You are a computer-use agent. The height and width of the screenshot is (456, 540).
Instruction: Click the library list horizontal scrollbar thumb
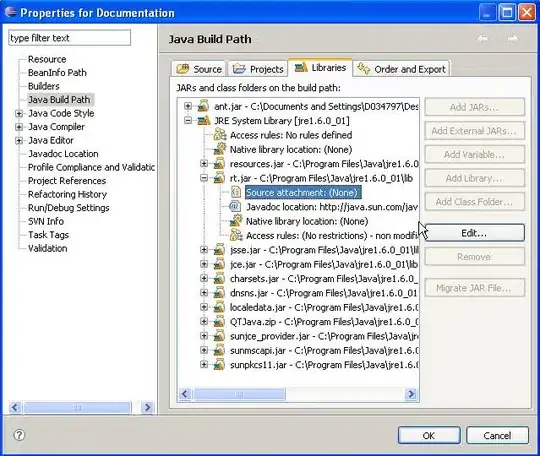[239, 394]
